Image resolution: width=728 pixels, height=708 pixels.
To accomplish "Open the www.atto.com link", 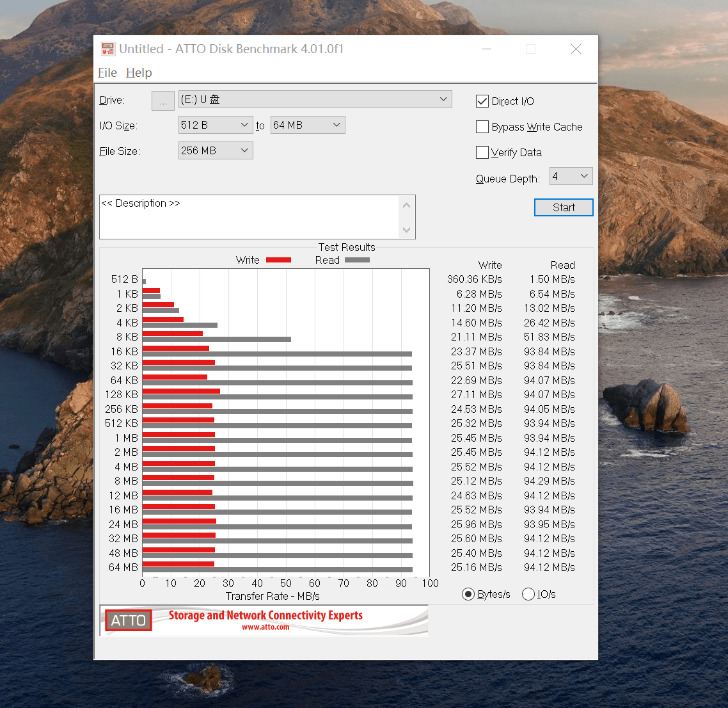I will coord(265,627).
